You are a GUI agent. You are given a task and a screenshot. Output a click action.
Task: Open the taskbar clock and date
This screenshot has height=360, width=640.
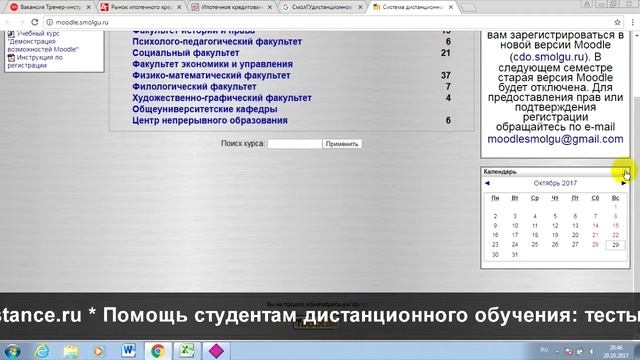coord(616,351)
